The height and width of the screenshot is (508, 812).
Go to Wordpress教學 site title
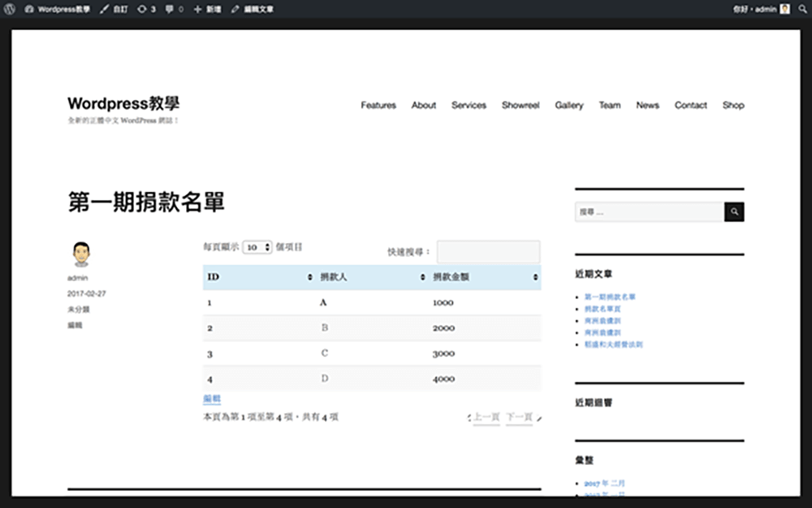[x=123, y=103]
